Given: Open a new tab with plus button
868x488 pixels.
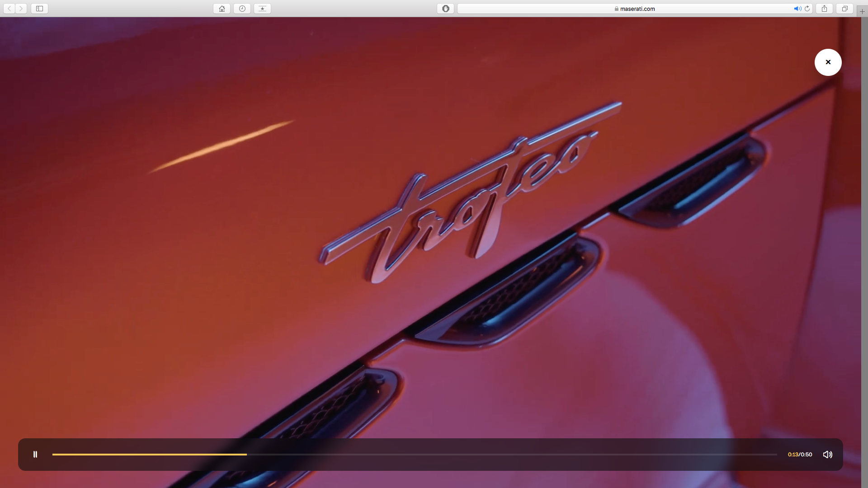Looking at the screenshot, I should 862,11.
